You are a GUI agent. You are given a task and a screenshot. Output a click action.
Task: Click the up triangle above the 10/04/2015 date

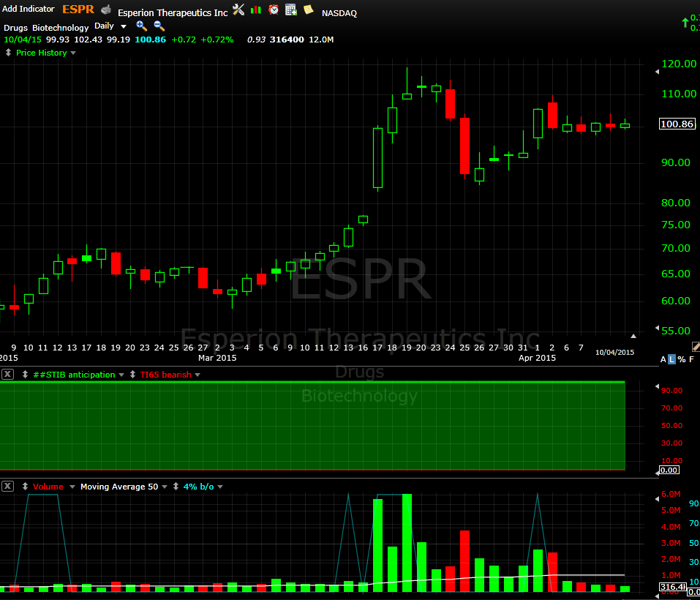click(633, 336)
